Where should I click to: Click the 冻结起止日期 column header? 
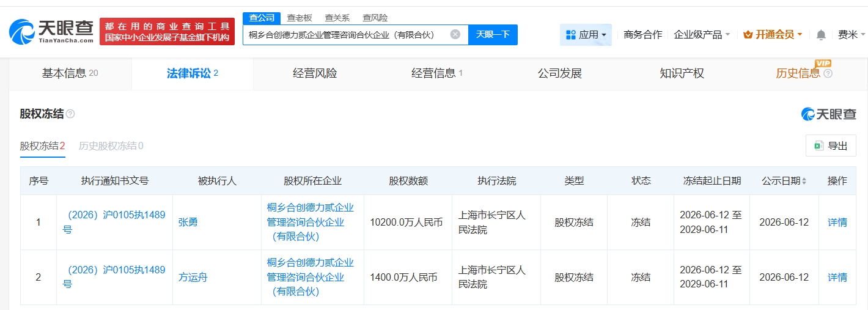click(x=712, y=181)
